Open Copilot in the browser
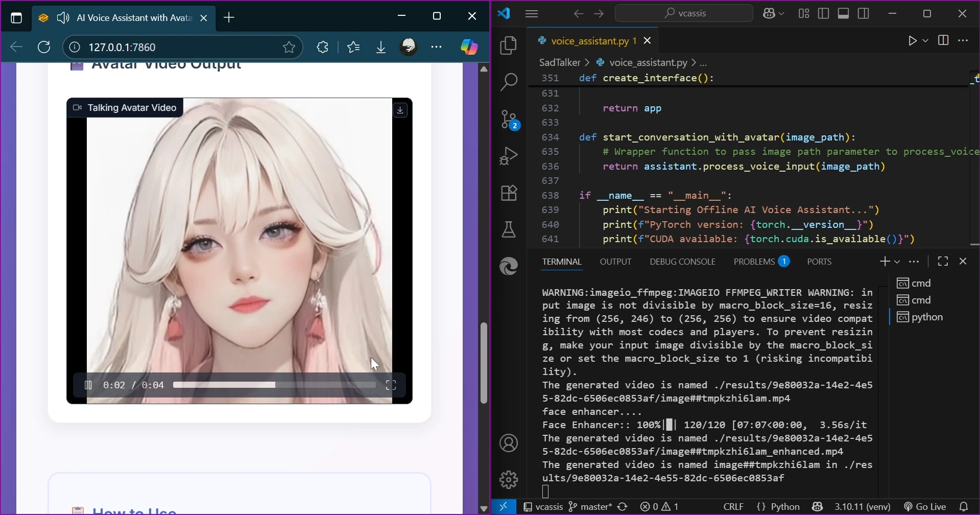The height and width of the screenshot is (515, 980). (x=469, y=48)
